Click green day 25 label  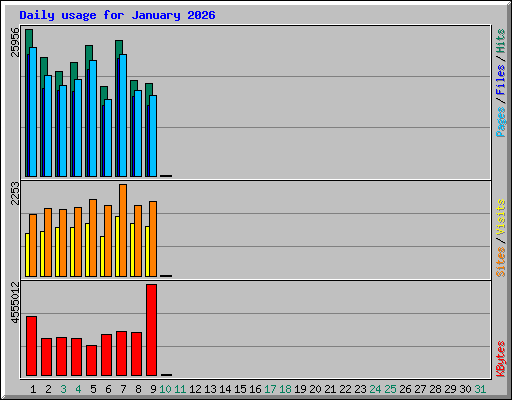pos(390,389)
